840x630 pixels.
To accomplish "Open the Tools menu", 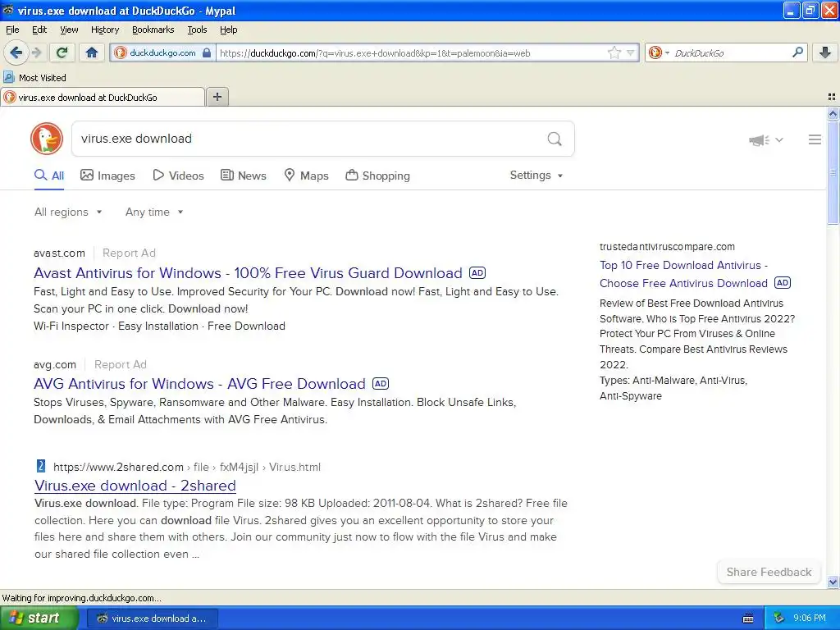I will pyautogui.click(x=197, y=30).
